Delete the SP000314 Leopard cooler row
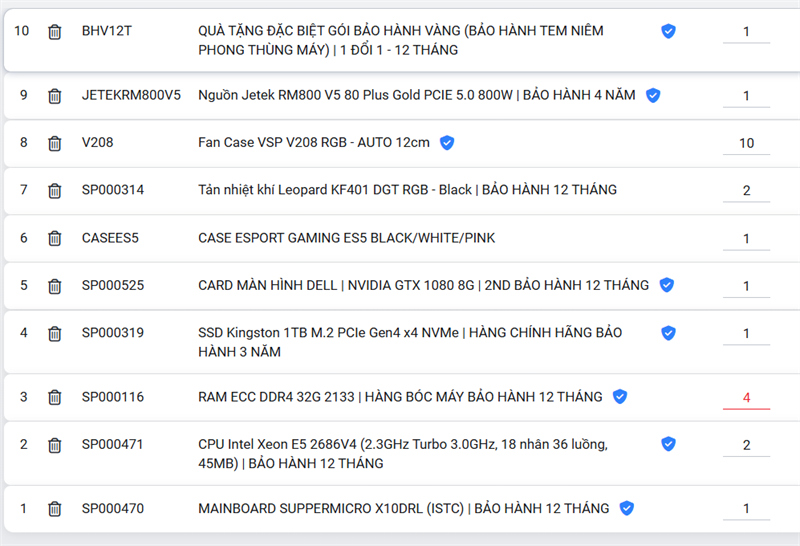Image resolution: width=800 pixels, height=546 pixels. coord(55,191)
